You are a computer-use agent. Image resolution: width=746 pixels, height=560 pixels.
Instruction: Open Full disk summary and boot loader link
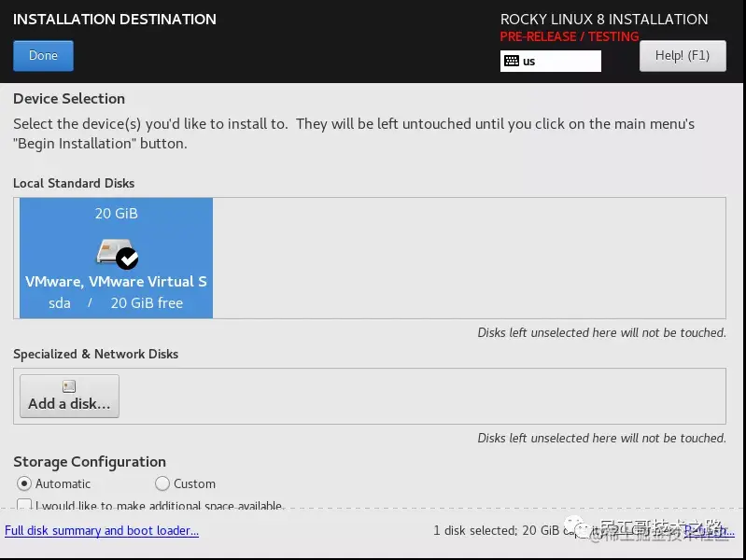[102, 530]
